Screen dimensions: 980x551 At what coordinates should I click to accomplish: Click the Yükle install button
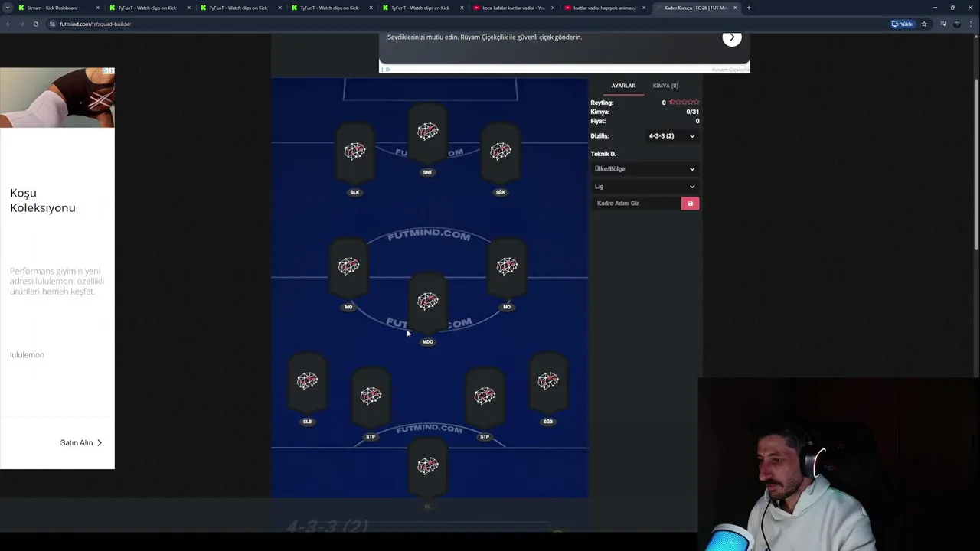pos(902,24)
